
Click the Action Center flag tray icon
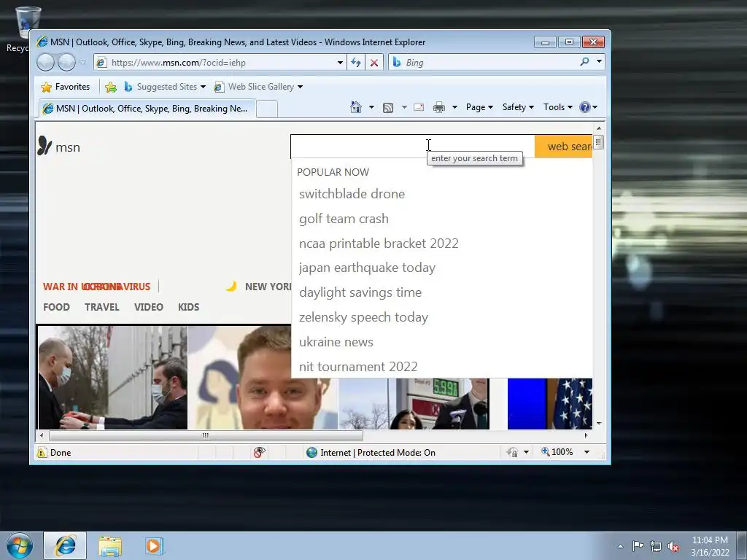pos(638,545)
